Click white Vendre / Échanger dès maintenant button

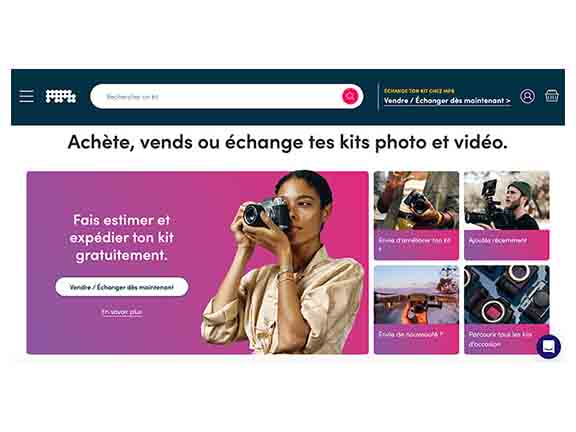tap(122, 287)
